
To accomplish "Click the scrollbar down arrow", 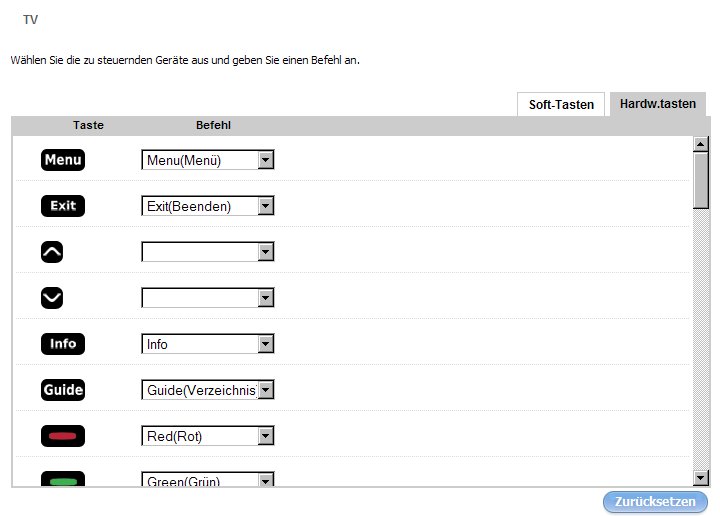I will coord(701,478).
